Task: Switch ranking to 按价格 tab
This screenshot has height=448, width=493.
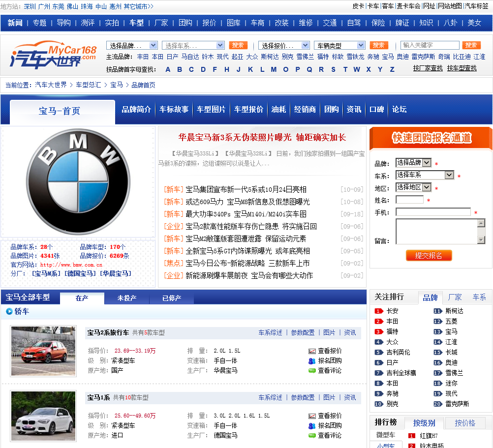Action: click(x=464, y=423)
